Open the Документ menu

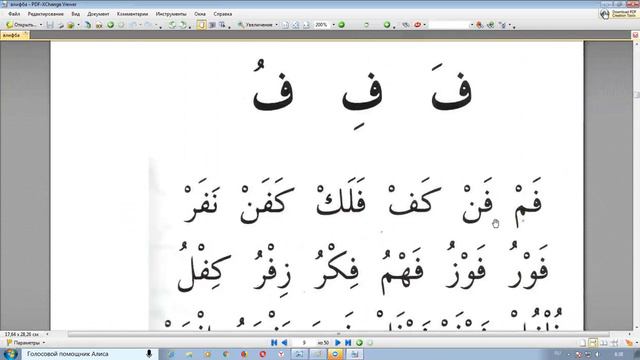(x=98, y=14)
